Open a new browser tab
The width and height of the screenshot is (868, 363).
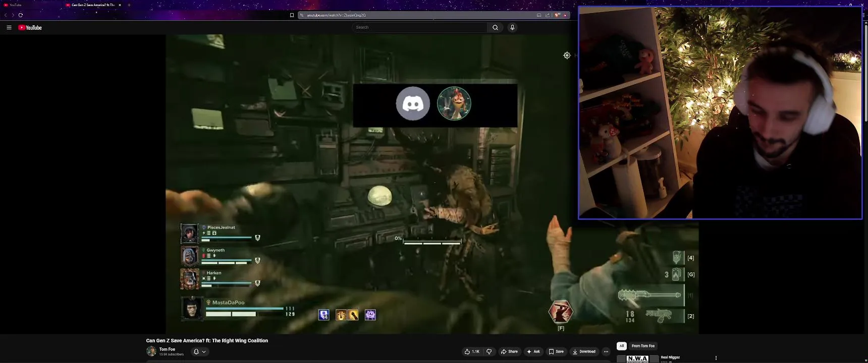click(x=129, y=5)
